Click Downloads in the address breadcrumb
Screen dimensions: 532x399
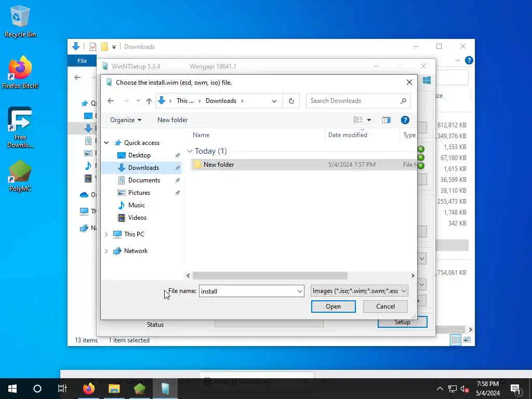point(221,101)
